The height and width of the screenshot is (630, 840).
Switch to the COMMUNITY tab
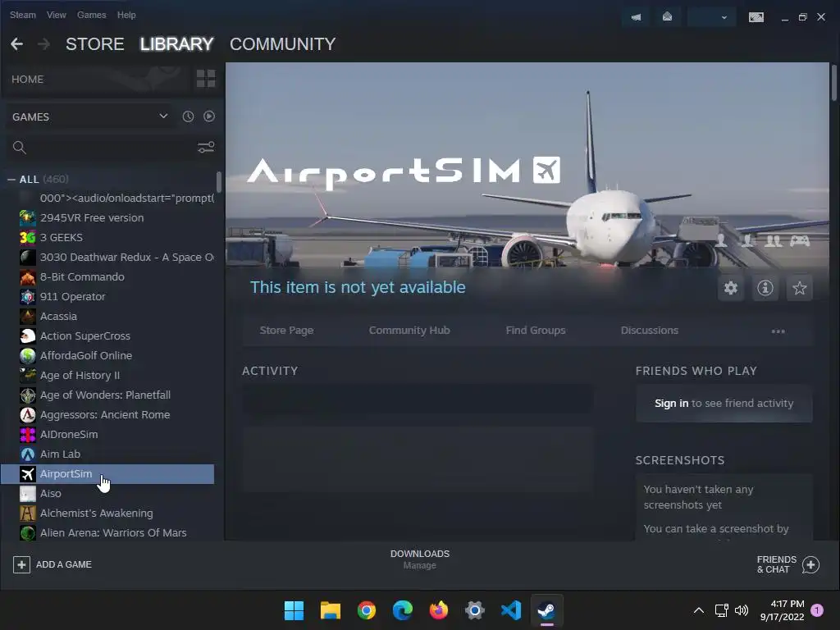coord(283,44)
